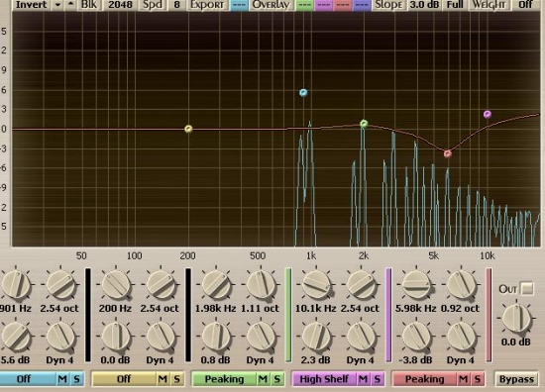The image size is (545, 392).
Task: Click the Full button in top bar
Action: [455, 5]
